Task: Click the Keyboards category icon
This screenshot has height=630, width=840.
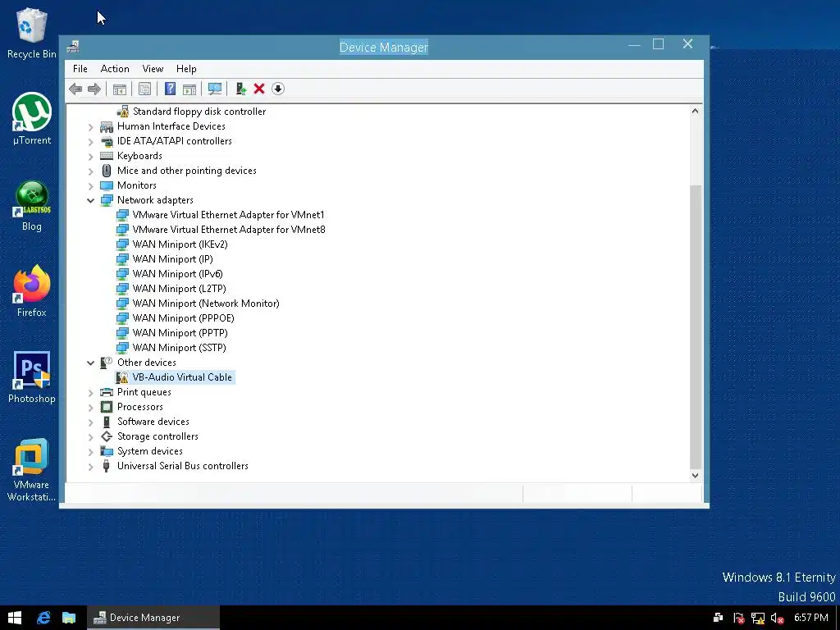Action: (107, 156)
